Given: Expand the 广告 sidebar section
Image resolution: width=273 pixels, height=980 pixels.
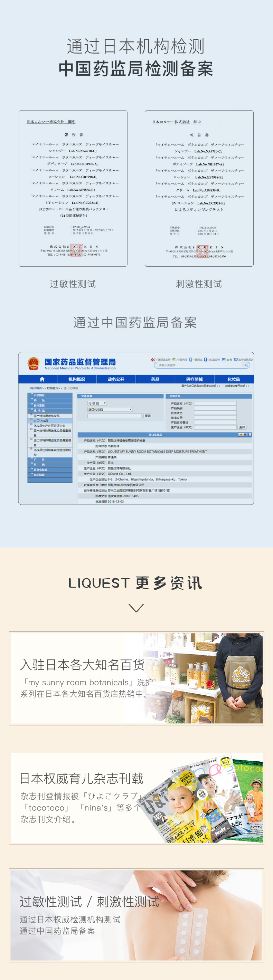Looking at the screenshot, I should 50,459.
